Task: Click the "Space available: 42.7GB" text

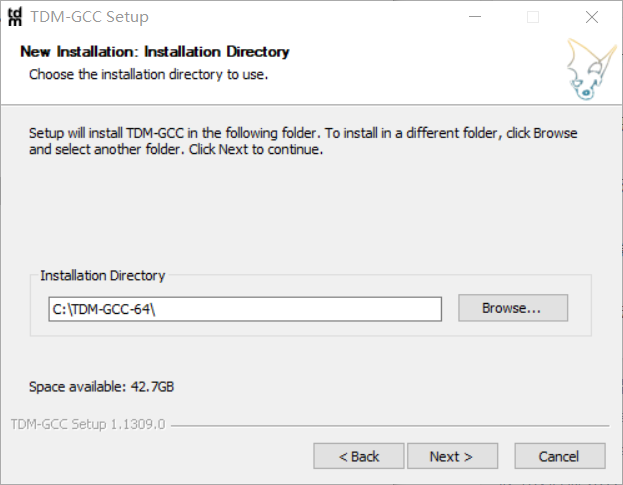Action: (102, 386)
